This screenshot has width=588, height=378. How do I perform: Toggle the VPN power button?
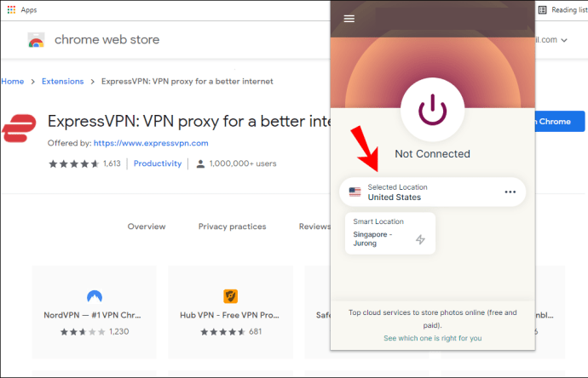432,110
